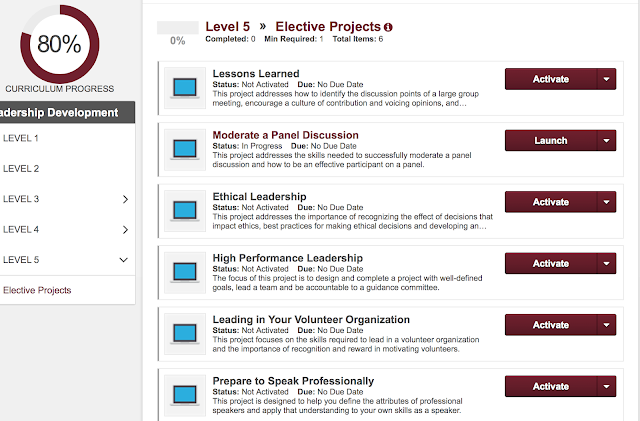
Task: Click the Moderate a Panel Discussion laptop icon
Action: (x=185, y=149)
